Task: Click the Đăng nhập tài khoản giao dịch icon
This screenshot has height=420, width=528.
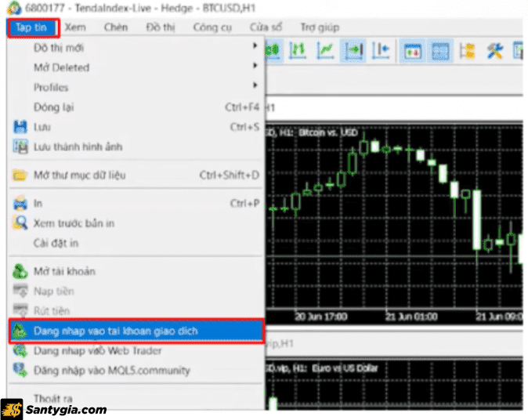Action: click(x=20, y=331)
